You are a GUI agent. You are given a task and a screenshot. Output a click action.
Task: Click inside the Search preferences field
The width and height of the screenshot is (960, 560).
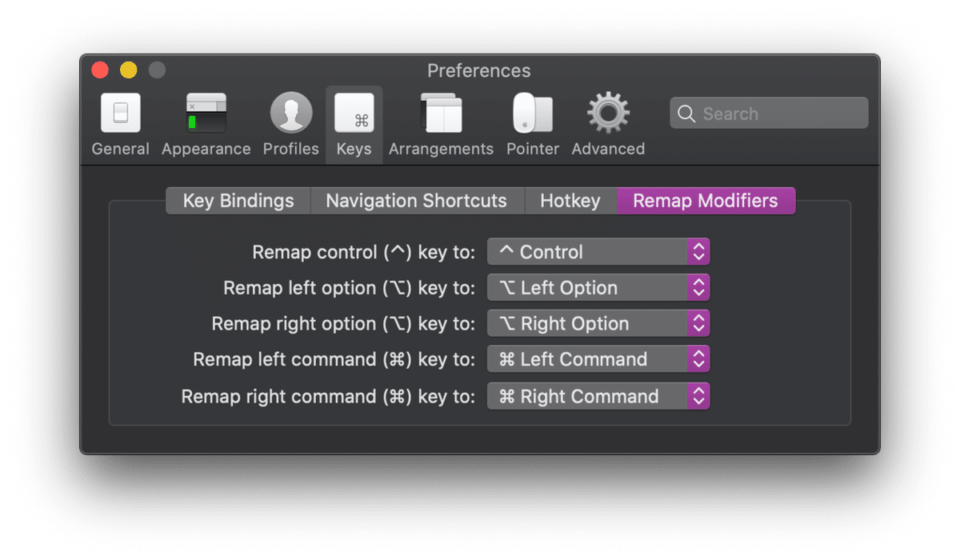776,114
